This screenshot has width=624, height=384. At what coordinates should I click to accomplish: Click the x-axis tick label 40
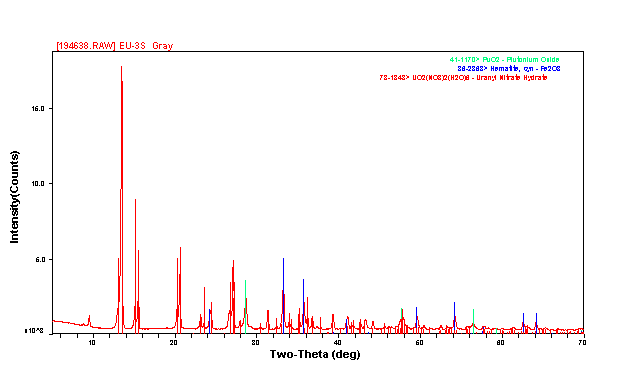tap(337, 343)
